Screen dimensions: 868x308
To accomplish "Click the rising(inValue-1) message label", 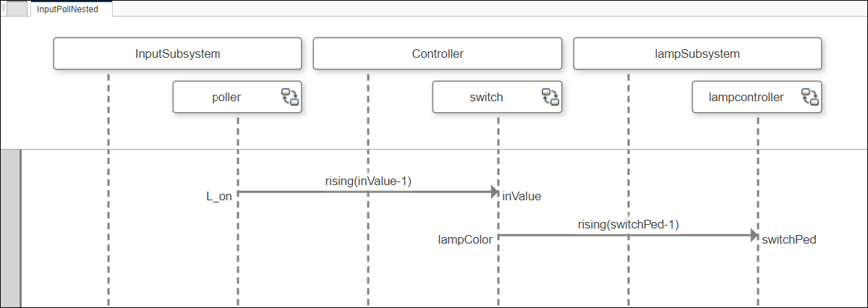I will (x=368, y=181).
